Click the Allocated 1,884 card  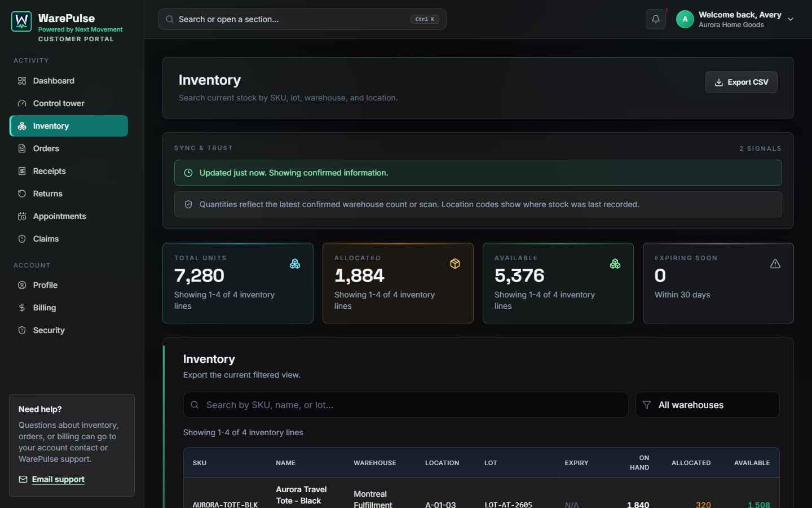point(398,283)
